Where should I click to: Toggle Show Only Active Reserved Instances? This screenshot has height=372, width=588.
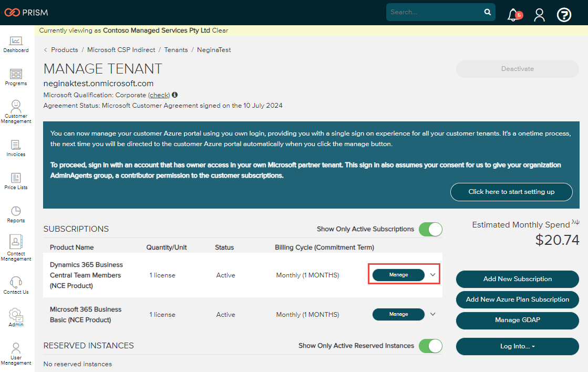(x=430, y=346)
